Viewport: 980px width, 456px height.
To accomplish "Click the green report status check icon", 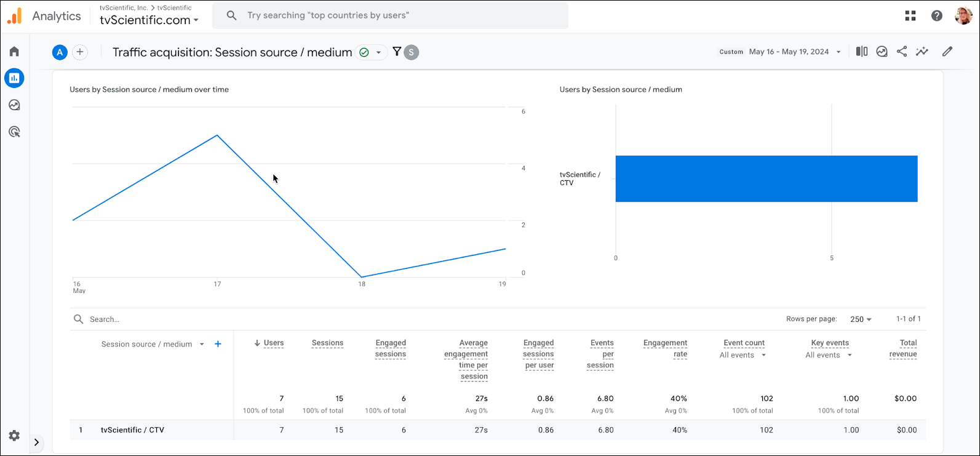I will tap(364, 52).
